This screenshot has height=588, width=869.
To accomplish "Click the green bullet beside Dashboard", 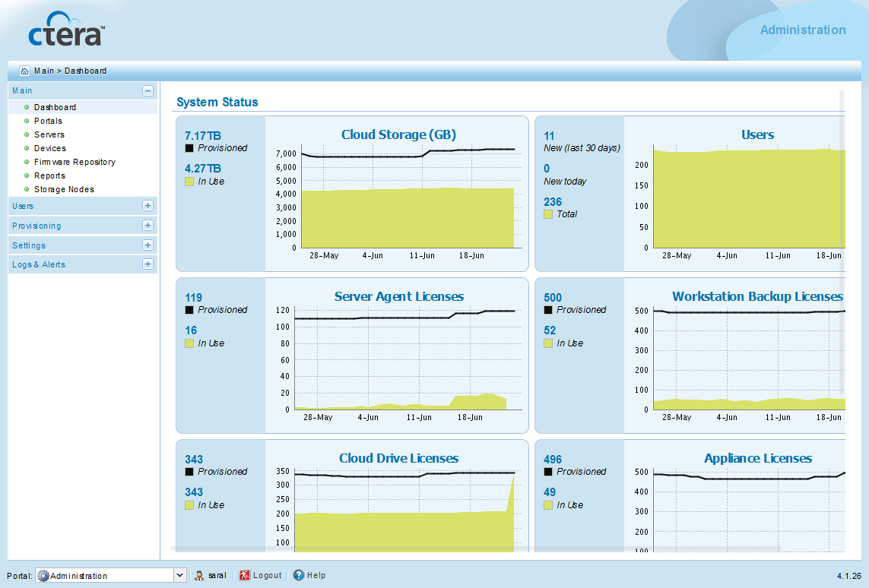I will pyautogui.click(x=27, y=107).
